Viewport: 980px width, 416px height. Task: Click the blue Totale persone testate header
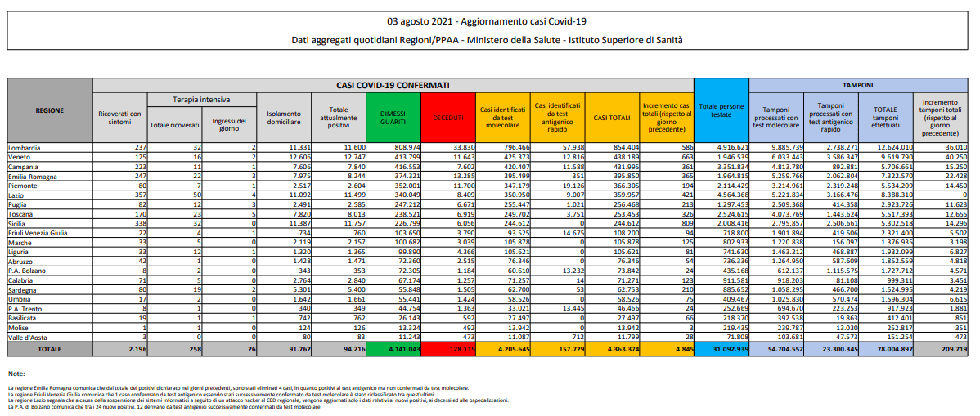click(721, 110)
